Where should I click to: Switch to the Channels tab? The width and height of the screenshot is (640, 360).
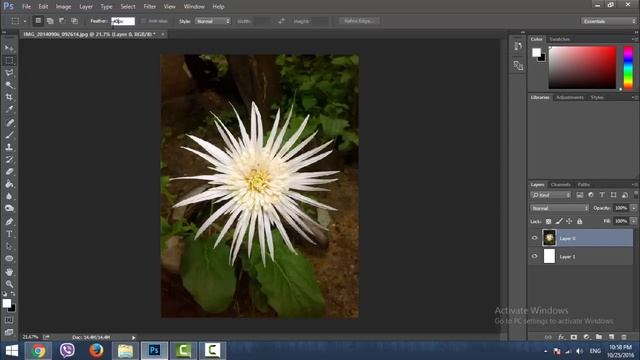tap(560, 184)
